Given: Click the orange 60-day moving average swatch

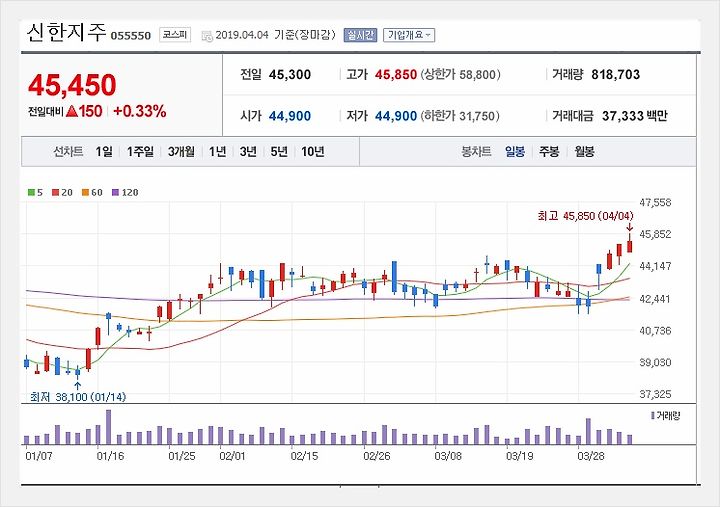Looking at the screenshot, I should coord(85,192).
